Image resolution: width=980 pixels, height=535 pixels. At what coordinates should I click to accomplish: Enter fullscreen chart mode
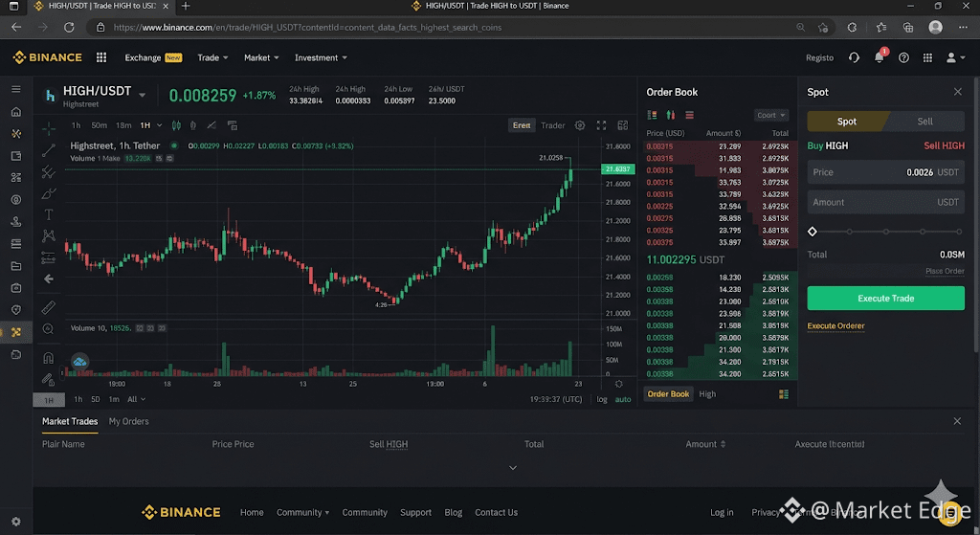601,125
